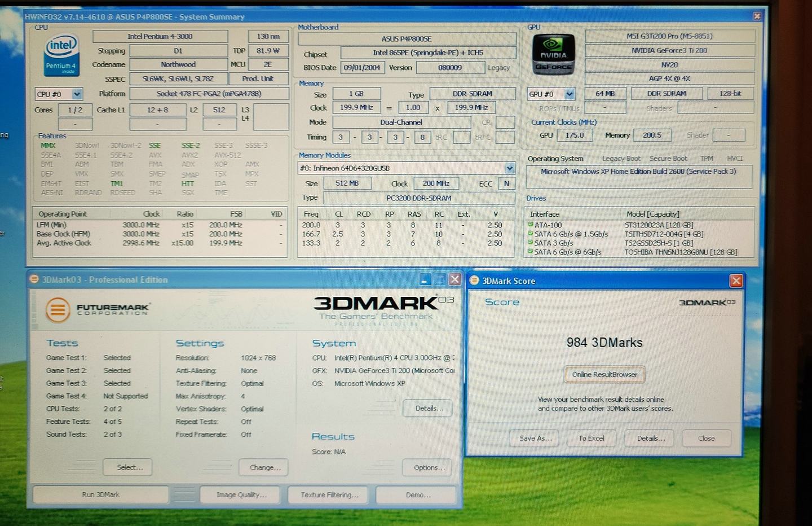The width and height of the screenshot is (812, 526).
Task: Click Run 3DMark button
Action: pyautogui.click(x=101, y=494)
